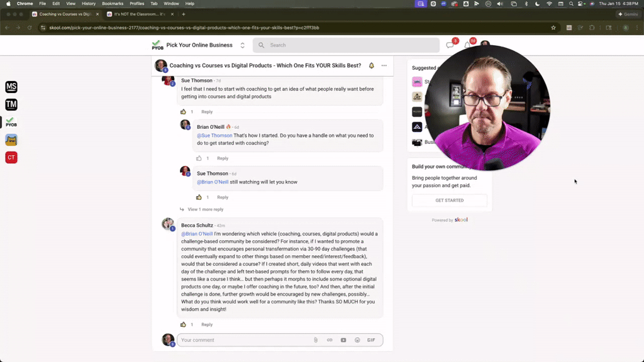Open the View menu

point(70,4)
